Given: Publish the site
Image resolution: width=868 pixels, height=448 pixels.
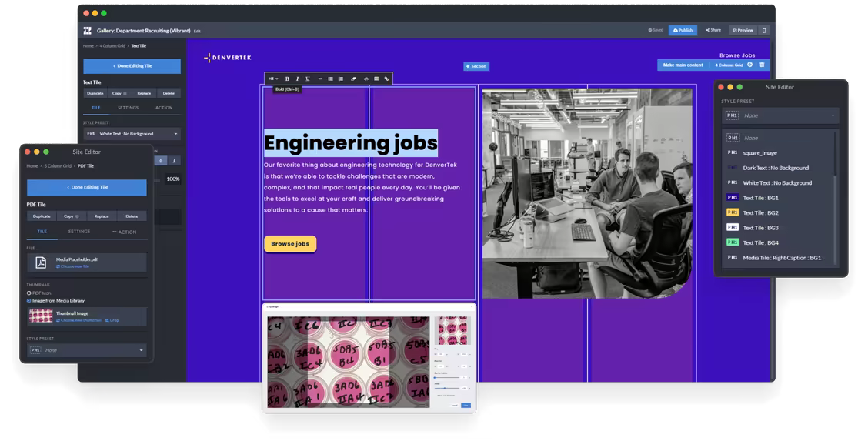Looking at the screenshot, I should (683, 30).
